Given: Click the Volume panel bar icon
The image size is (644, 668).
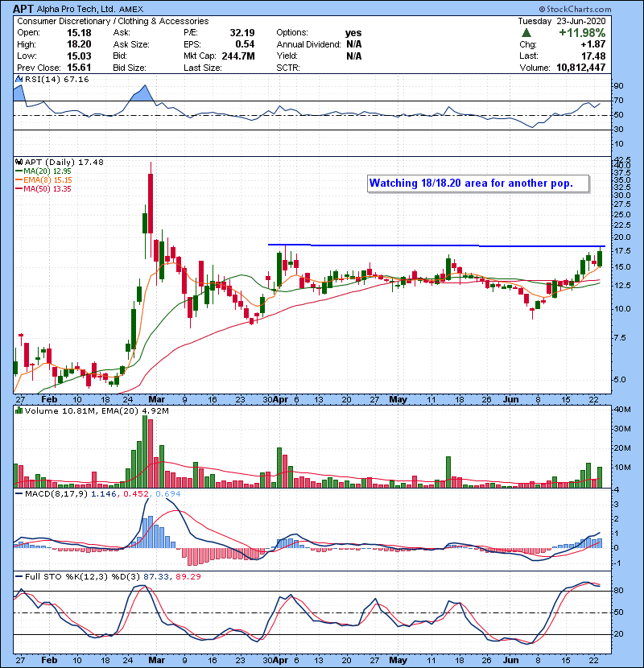Looking at the screenshot, I should (x=19, y=410).
